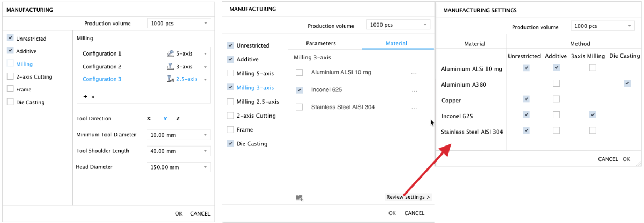This screenshot has height=223, width=644.
Task: Click the add material folder icon
Action: click(x=299, y=197)
